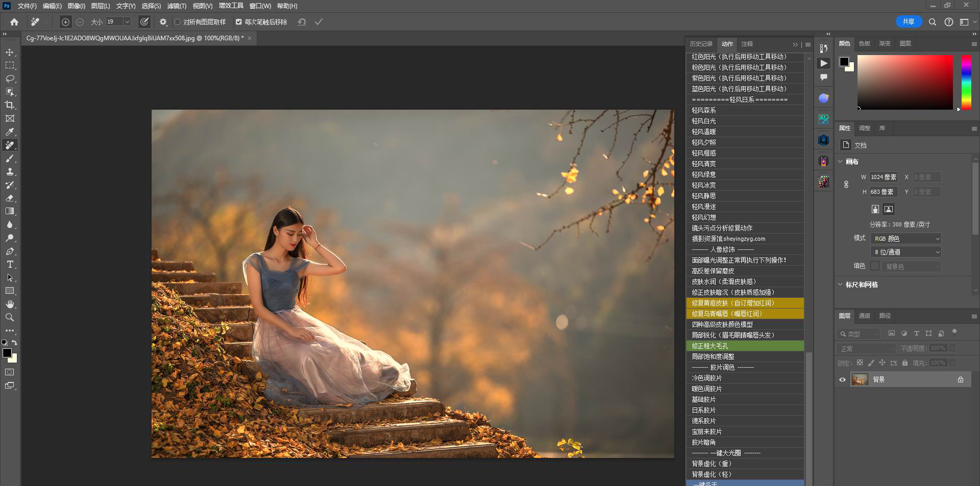Select the 修正粗大毛孔 action
Screen dimensions: 980x486
click(745, 346)
